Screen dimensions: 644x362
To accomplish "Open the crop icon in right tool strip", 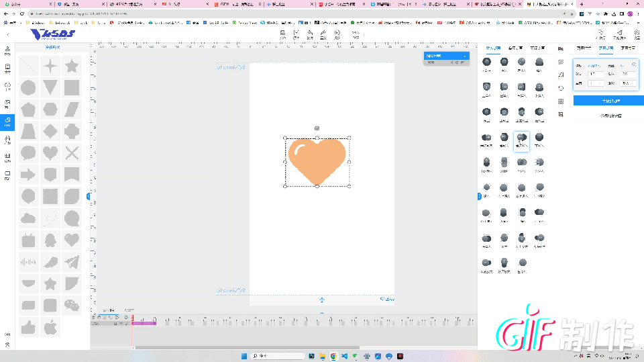I will point(561,114).
